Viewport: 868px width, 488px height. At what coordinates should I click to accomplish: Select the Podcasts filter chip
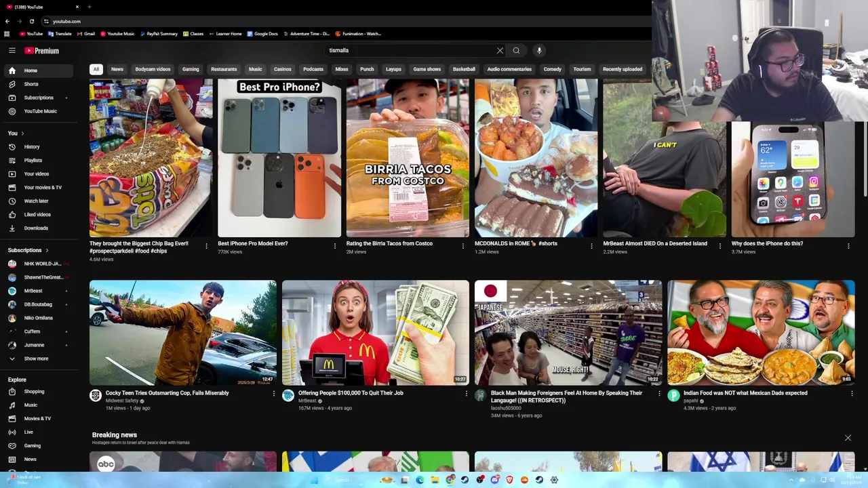tap(313, 69)
